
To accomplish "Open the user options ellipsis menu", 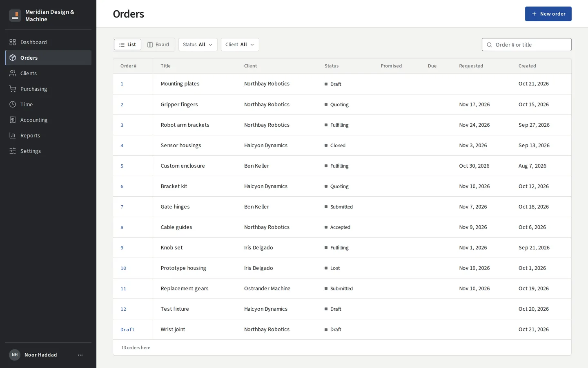I will (80, 355).
